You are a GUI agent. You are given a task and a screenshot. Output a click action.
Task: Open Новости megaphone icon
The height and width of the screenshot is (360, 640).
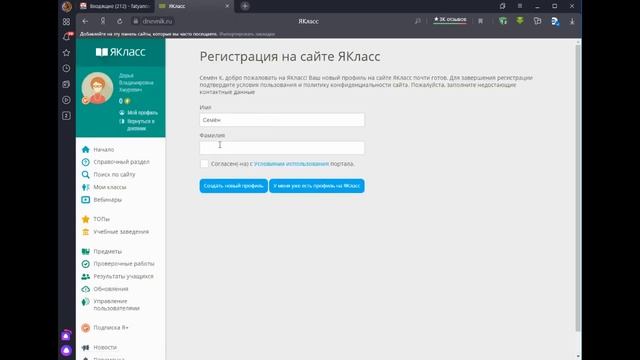coord(85,347)
